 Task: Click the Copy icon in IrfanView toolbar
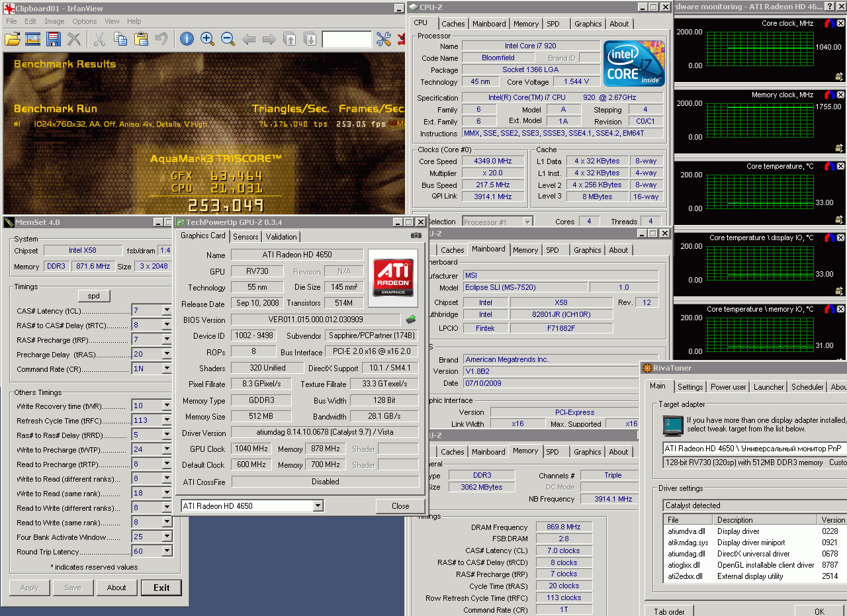pyautogui.click(x=120, y=39)
